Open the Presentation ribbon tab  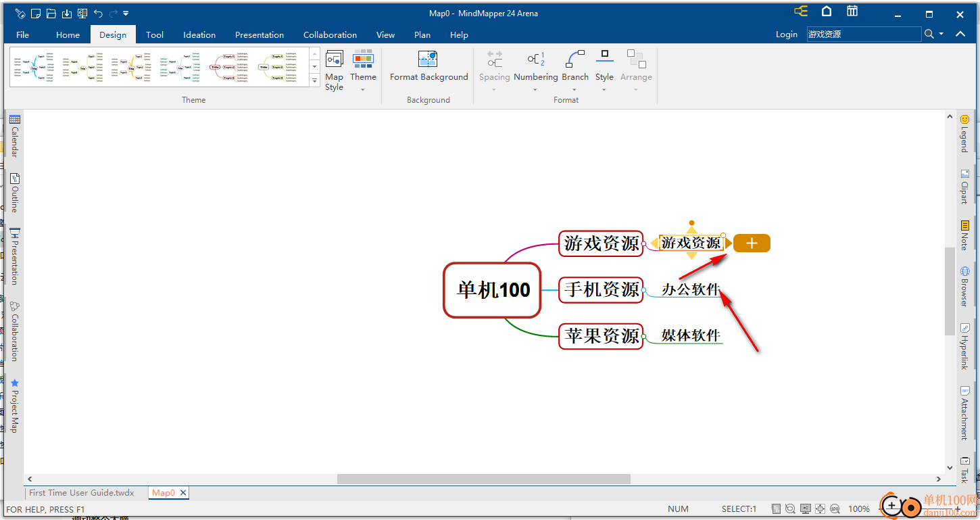[260, 34]
